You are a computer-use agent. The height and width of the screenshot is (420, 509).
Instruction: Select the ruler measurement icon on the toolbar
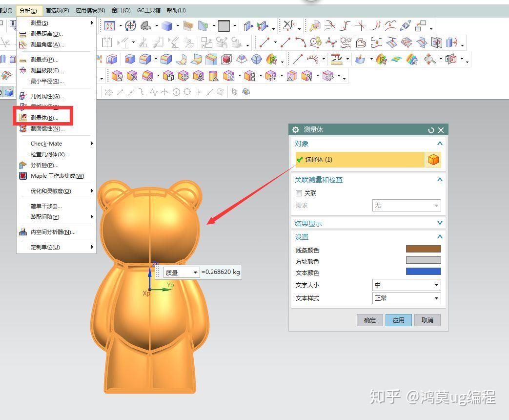coord(336,60)
